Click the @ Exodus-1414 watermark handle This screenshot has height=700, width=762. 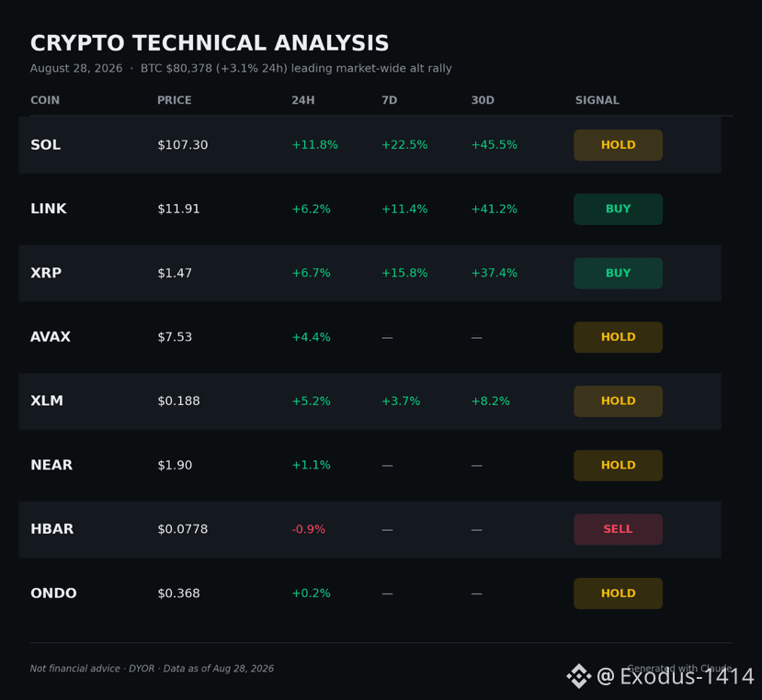(x=676, y=676)
